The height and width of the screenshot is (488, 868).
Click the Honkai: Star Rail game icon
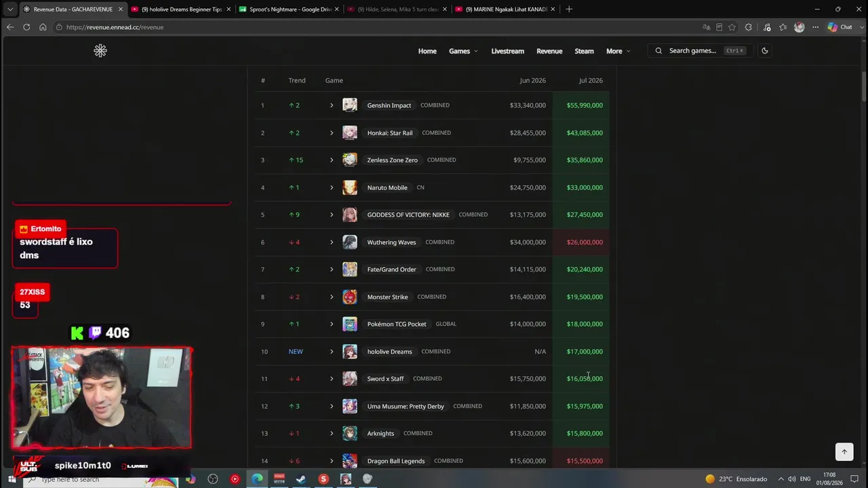click(x=350, y=133)
